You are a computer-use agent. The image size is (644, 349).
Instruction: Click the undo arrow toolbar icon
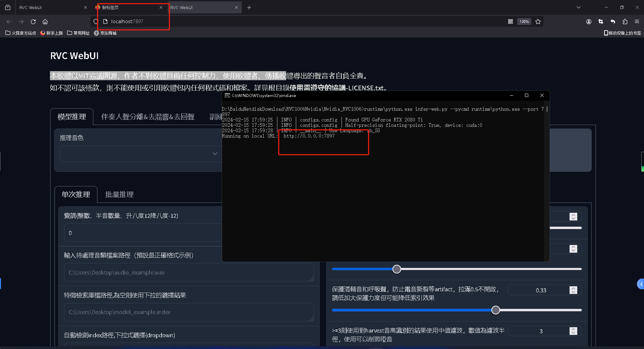[613, 21]
